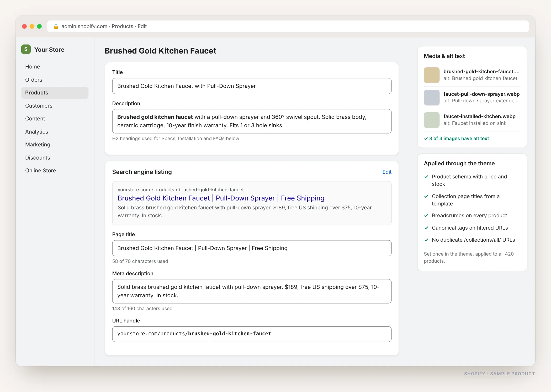Select the gray faucet-pull-down-sprayer thumbnail

[x=432, y=98]
